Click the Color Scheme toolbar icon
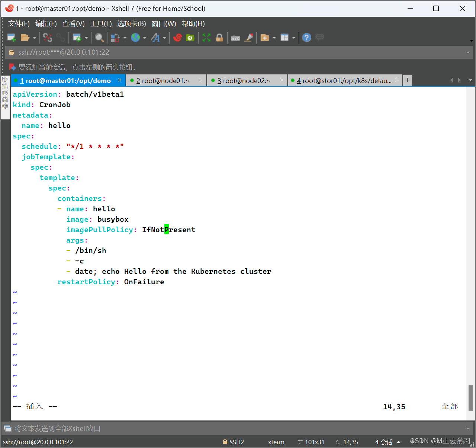 [x=115, y=38]
